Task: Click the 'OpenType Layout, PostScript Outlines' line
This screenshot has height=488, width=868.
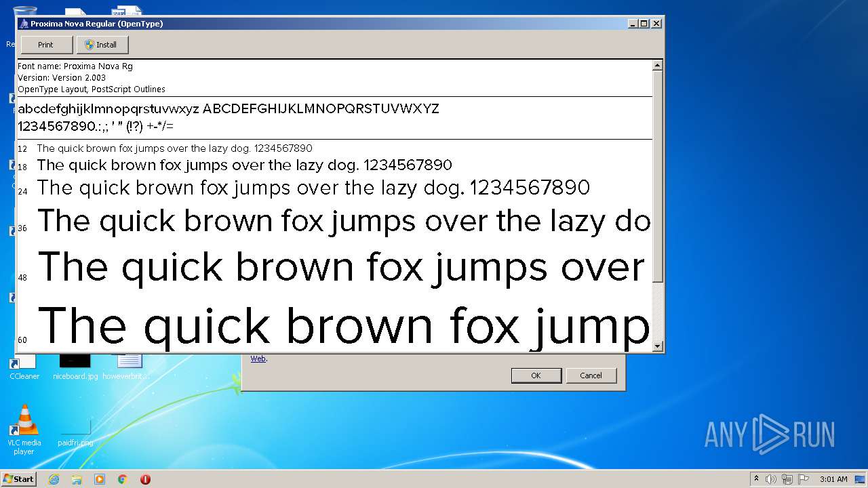Action: (x=92, y=89)
